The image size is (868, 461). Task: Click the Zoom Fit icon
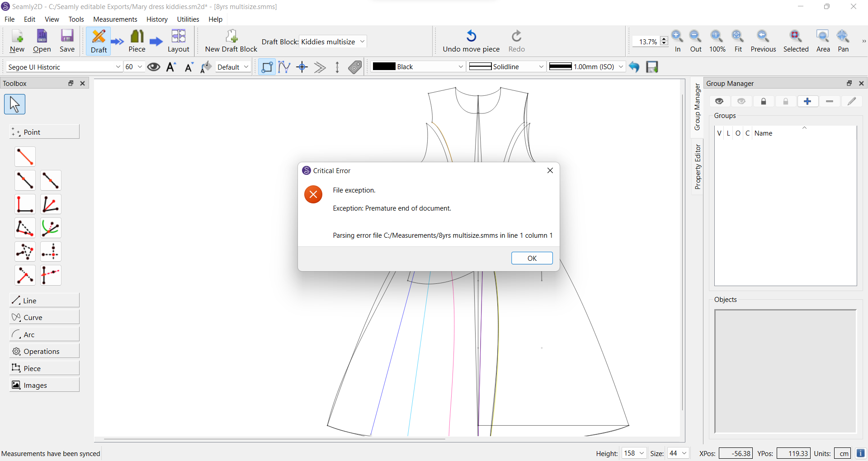[738, 37]
